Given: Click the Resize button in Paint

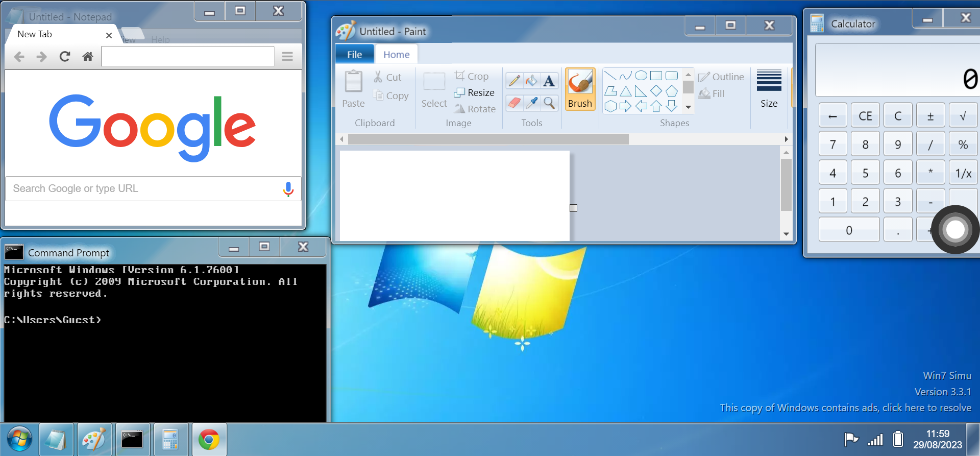Looking at the screenshot, I should tap(475, 92).
